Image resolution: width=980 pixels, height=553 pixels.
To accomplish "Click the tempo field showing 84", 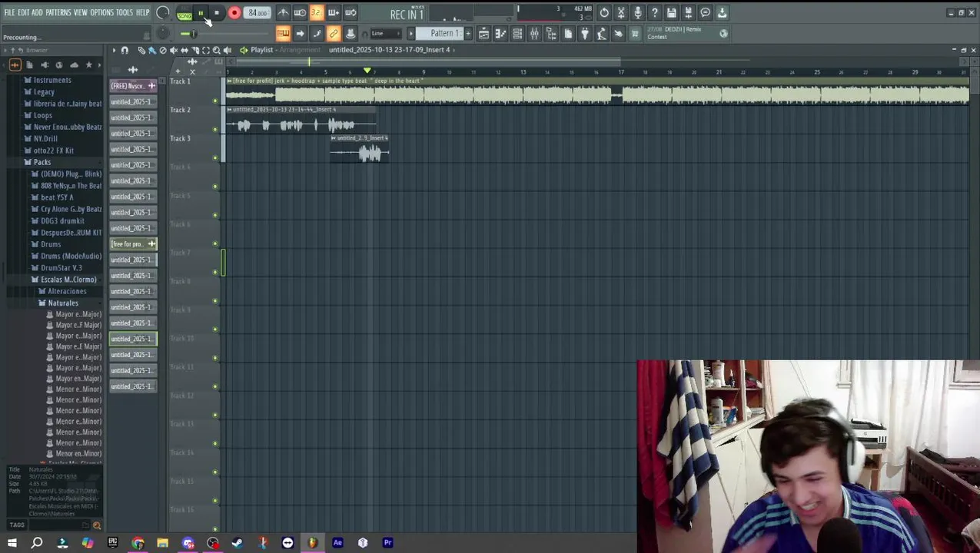I will [257, 13].
